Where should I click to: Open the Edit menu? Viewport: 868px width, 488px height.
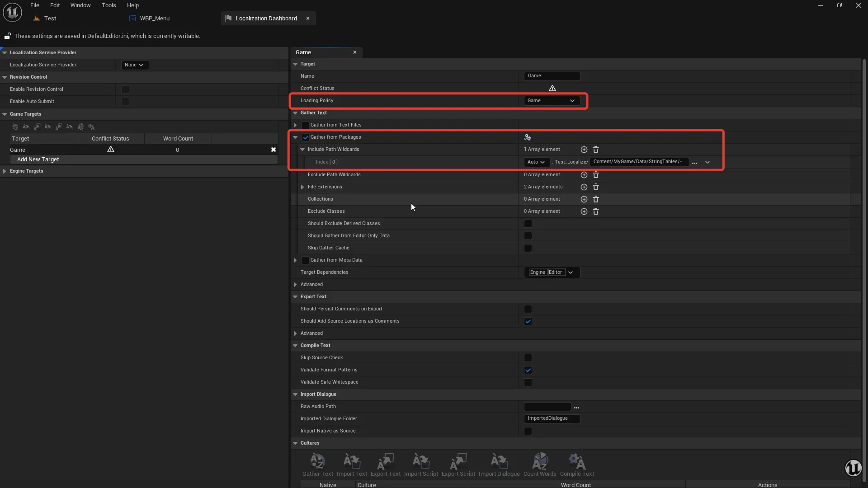tap(55, 5)
